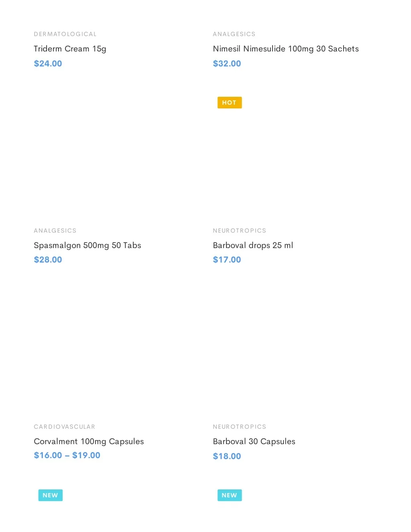
Task: Click the HOT badge on the product
Action: [x=229, y=103]
